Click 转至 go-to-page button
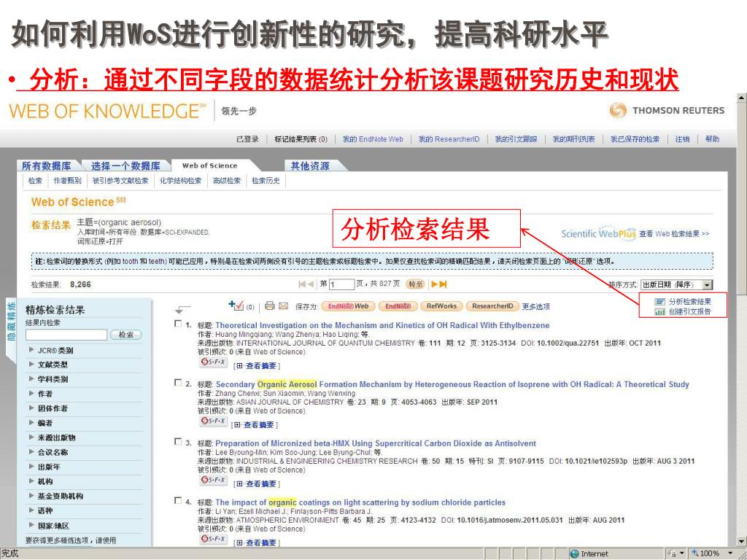 coord(415,284)
